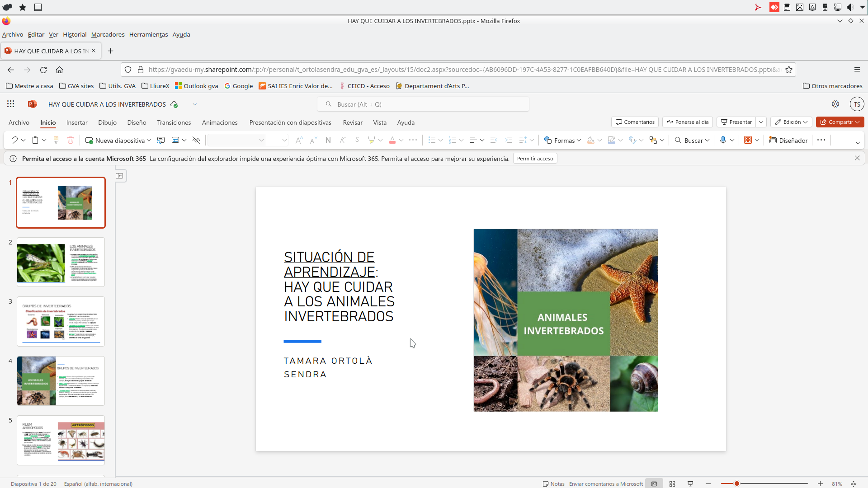Viewport: 868px width, 488px height.
Task: Open the Transiciones ribbon tab
Action: [x=174, y=122]
